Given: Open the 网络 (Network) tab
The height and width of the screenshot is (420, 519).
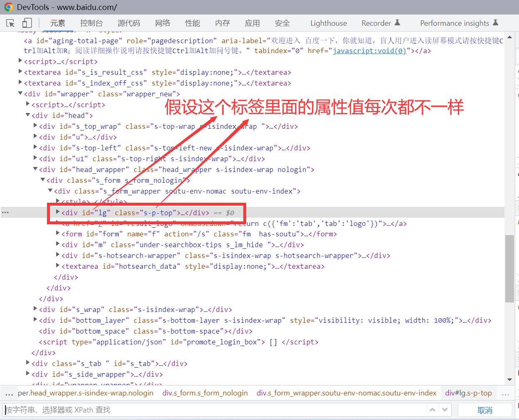Looking at the screenshot, I should pos(163,23).
